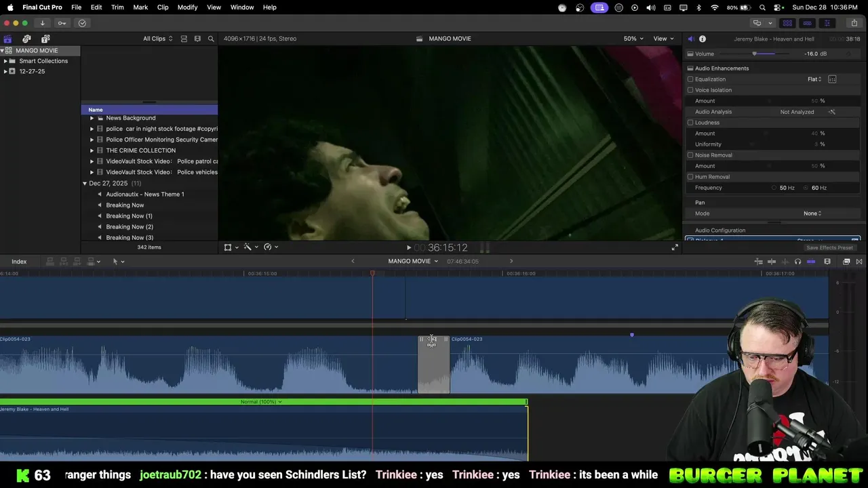Image resolution: width=868 pixels, height=488 pixels.
Task: Open the Clip menu
Action: point(163,7)
